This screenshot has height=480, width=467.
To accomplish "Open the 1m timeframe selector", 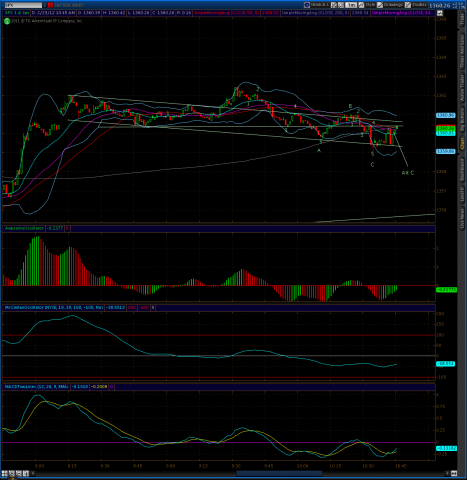I will click(x=351, y=5).
